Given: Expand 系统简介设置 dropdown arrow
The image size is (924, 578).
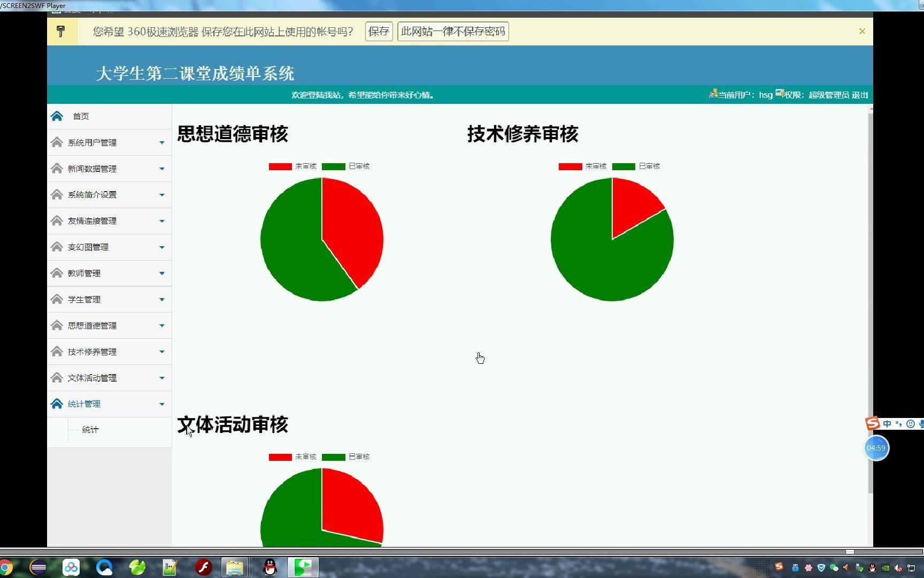Looking at the screenshot, I should click(x=161, y=195).
